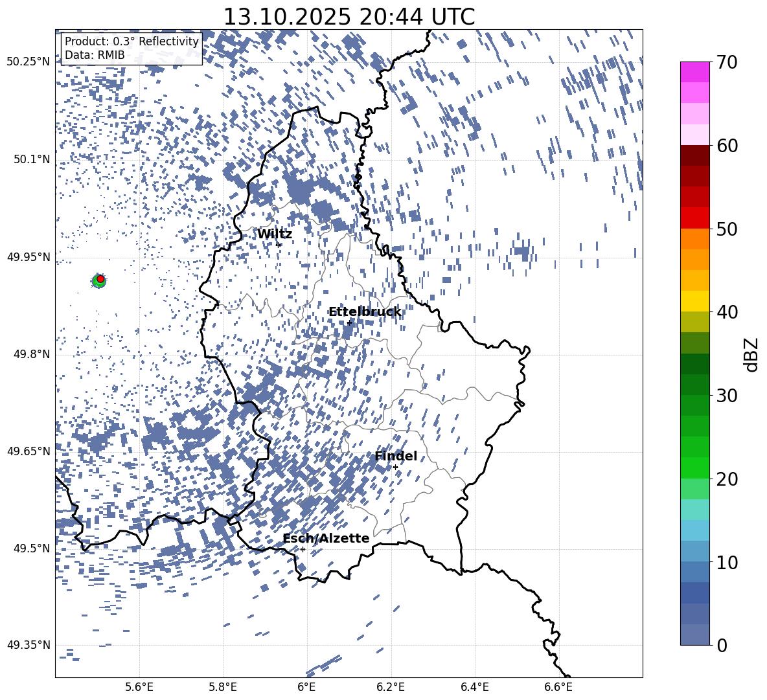This screenshot has height=700, width=767.
Task: Click the 40 value on the colorbar
Action: (x=726, y=312)
